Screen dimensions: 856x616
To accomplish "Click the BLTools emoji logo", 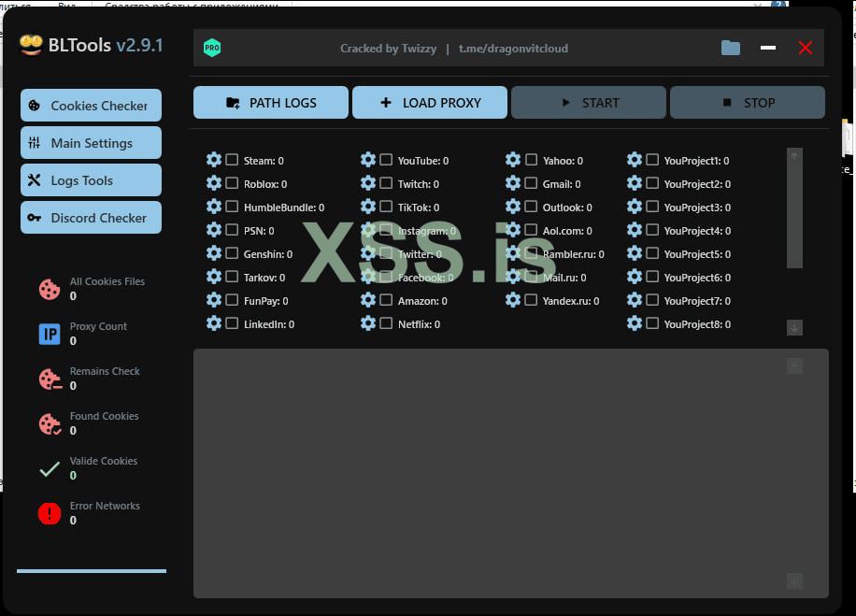I will pyautogui.click(x=31, y=45).
